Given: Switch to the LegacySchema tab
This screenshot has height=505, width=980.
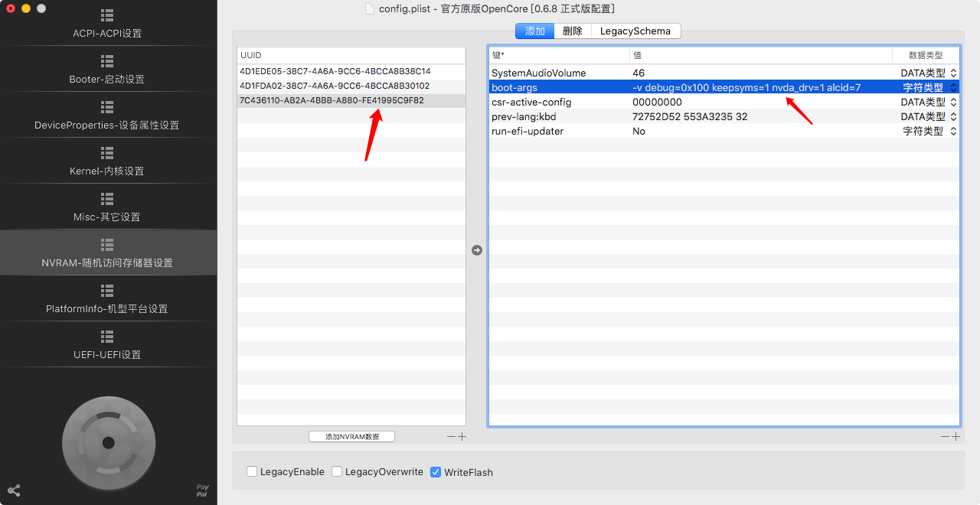Looking at the screenshot, I should point(635,31).
